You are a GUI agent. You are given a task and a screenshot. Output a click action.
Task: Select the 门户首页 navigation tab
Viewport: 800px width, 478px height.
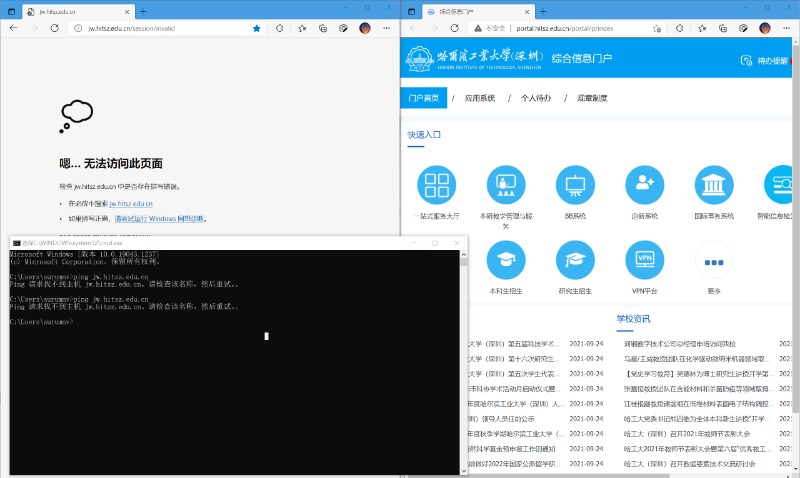pyautogui.click(x=423, y=98)
